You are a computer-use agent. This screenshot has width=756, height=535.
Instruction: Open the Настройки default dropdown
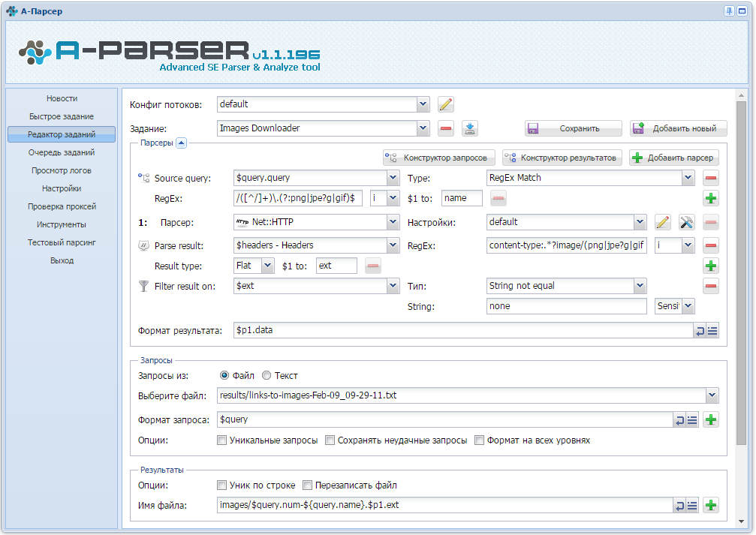(x=640, y=222)
